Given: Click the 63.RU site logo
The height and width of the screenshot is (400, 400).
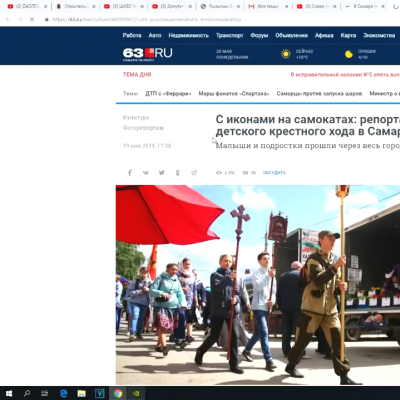Looking at the screenshot, I should [x=147, y=54].
